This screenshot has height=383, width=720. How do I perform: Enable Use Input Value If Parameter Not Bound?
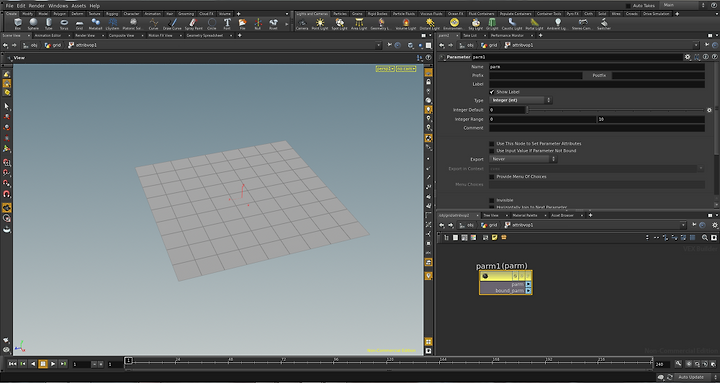tap(492, 151)
